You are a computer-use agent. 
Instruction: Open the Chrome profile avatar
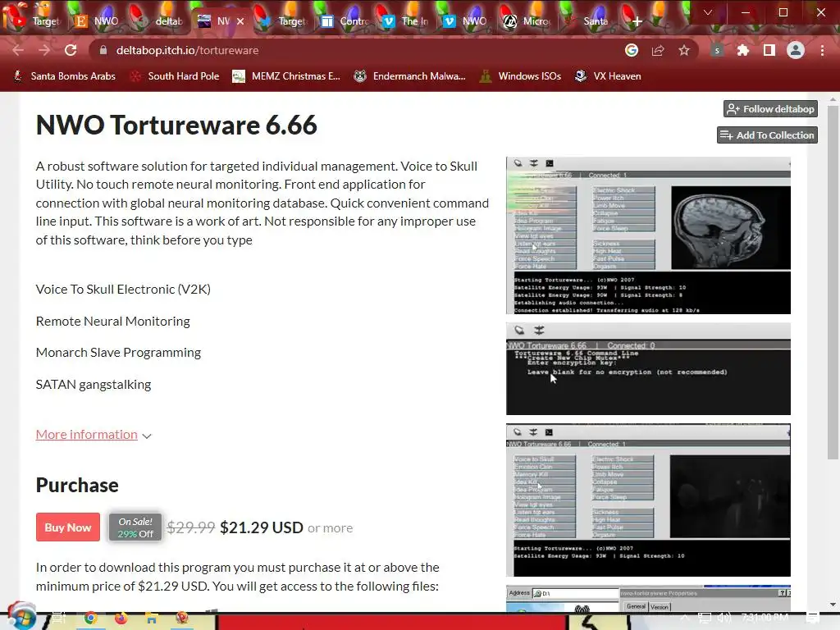[796, 50]
